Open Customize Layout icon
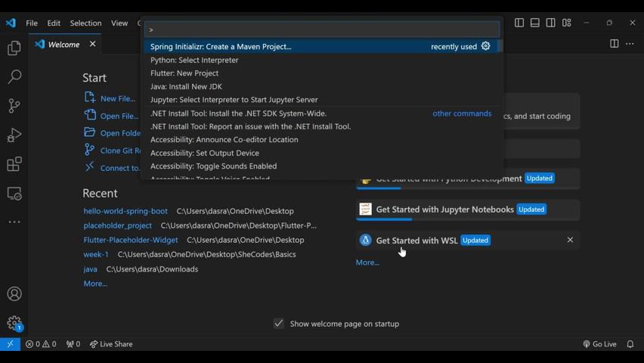 (567, 23)
